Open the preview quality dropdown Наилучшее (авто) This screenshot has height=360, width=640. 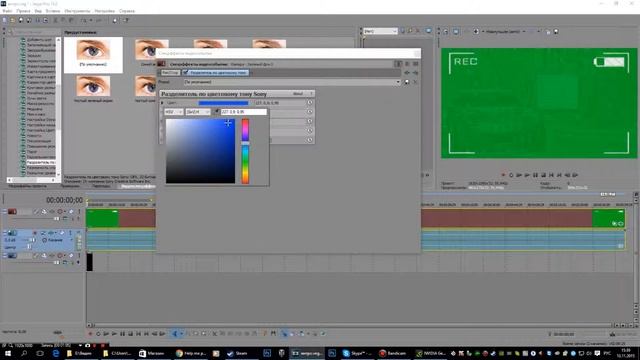[504, 31]
